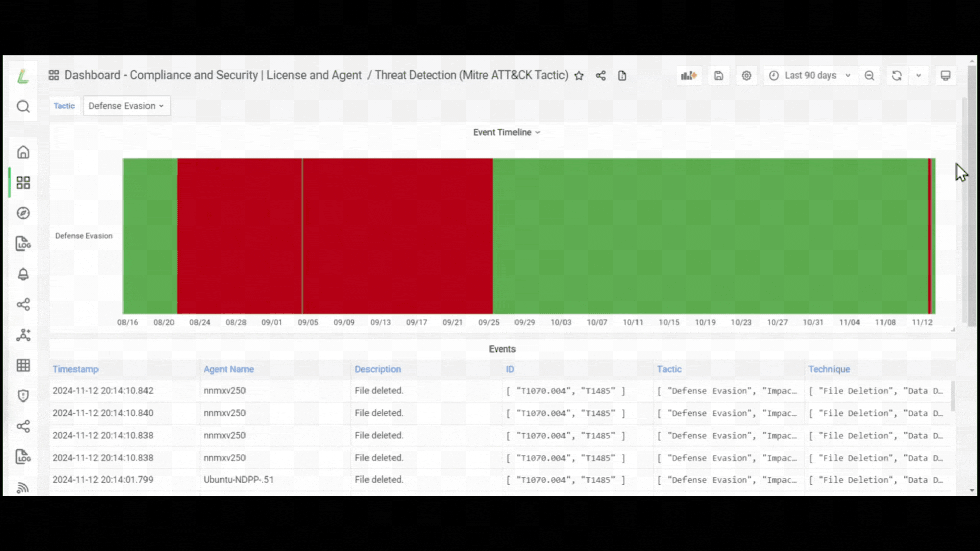Open the lower Log file icon in sidebar
This screenshot has height=551, width=980.
tap(23, 457)
